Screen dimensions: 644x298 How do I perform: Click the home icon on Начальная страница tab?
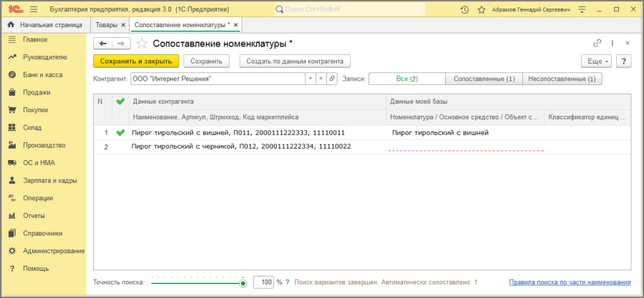pyautogui.click(x=11, y=25)
